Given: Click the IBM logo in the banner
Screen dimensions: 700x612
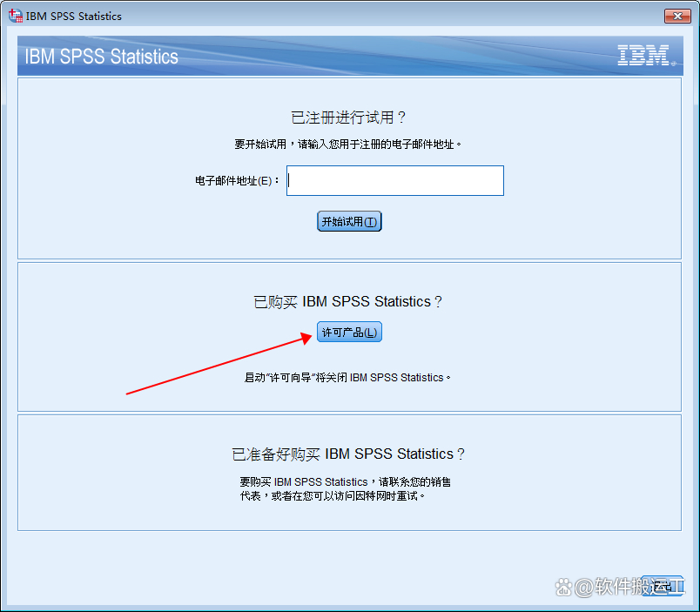Looking at the screenshot, I should (x=646, y=56).
